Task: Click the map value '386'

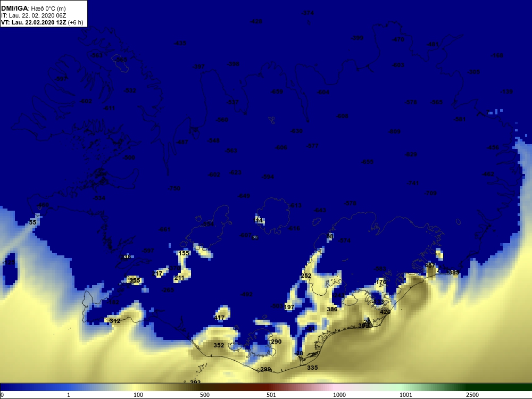Action: coord(332,309)
